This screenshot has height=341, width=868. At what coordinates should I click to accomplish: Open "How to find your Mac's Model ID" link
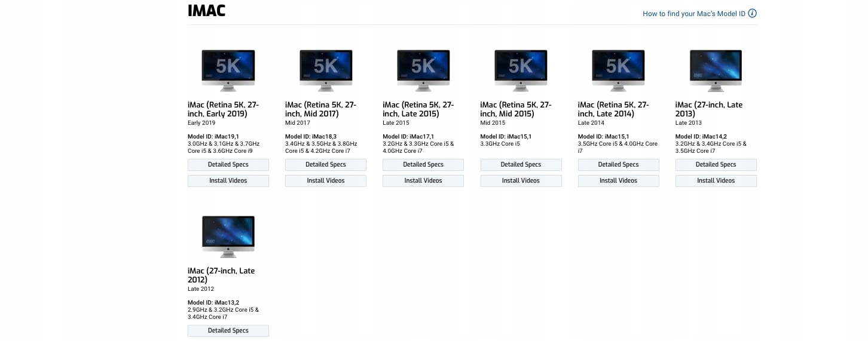tap(694, 14)
